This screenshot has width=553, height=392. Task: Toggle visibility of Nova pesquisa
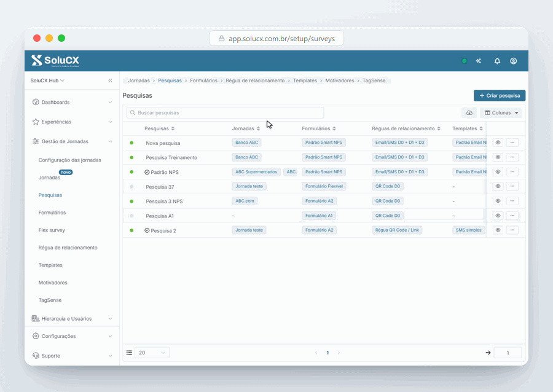click(498, 143)
